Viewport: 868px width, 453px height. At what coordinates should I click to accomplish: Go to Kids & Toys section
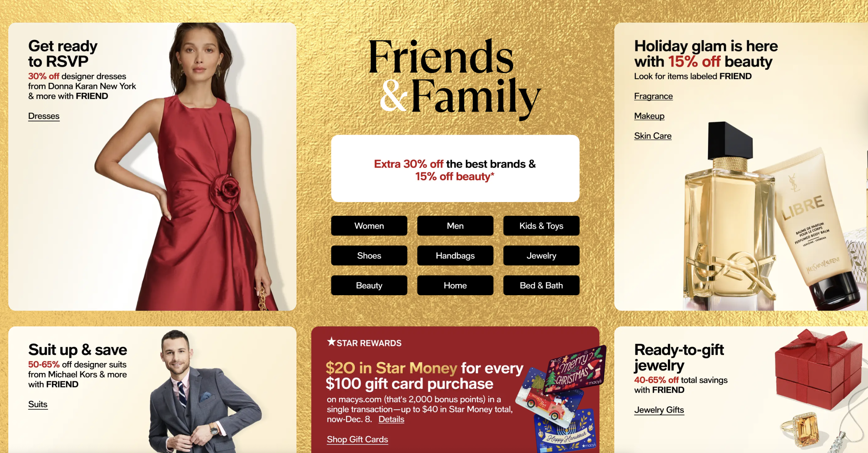click(x=541, y=226)
